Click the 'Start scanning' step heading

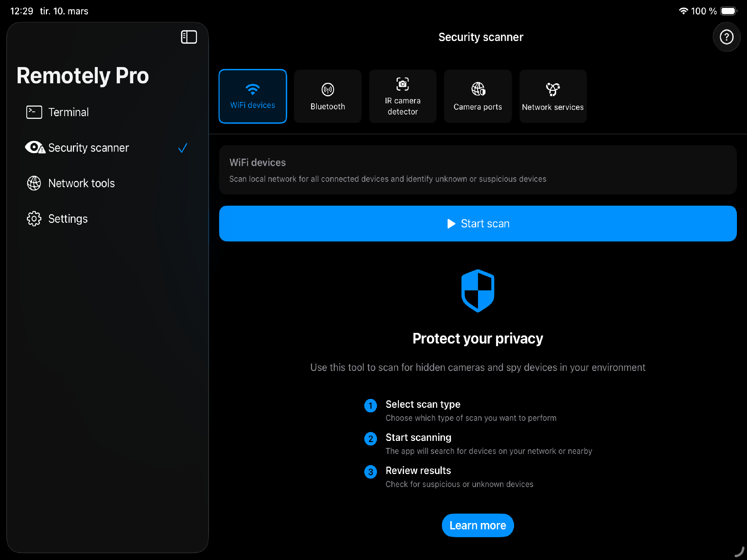click(418, 437)
